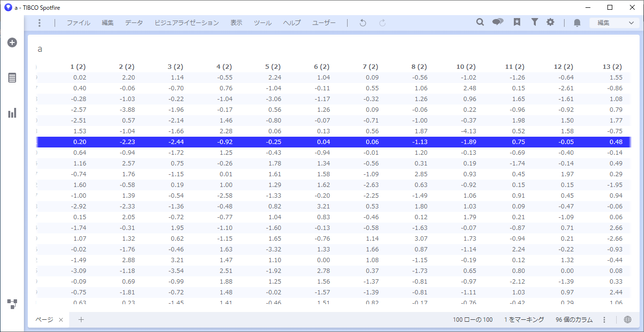
Task: Click '1 をマーキング' in status bar
Action: click(524, 320)
